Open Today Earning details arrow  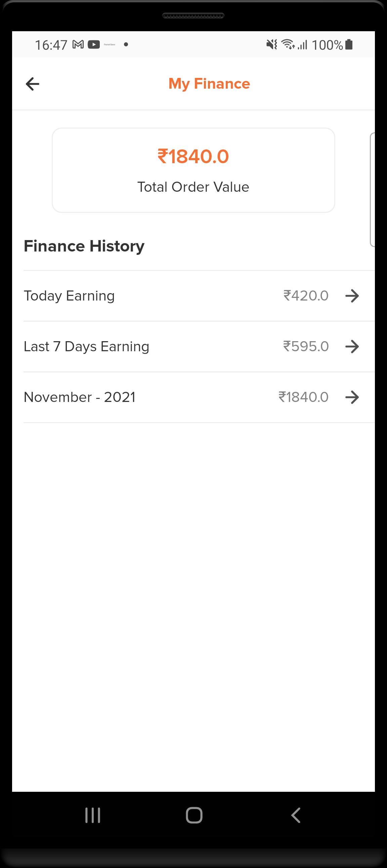[x=352, y=296]
